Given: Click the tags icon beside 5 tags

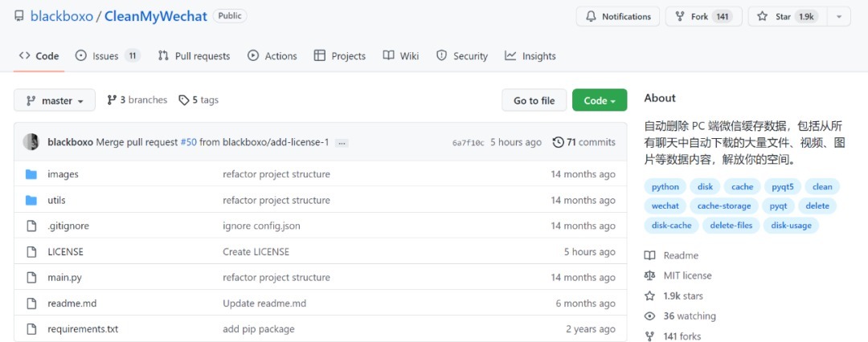Looking at the screenshot, I should click(184, 100).
